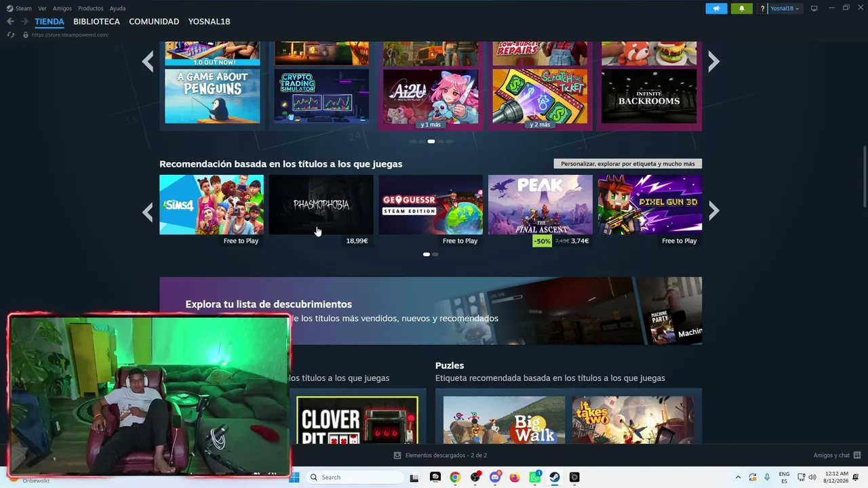Viewport: 868px width, 488px height.
Task: Go back with the Steam back arrow
Action: click(x=10, y=22)
